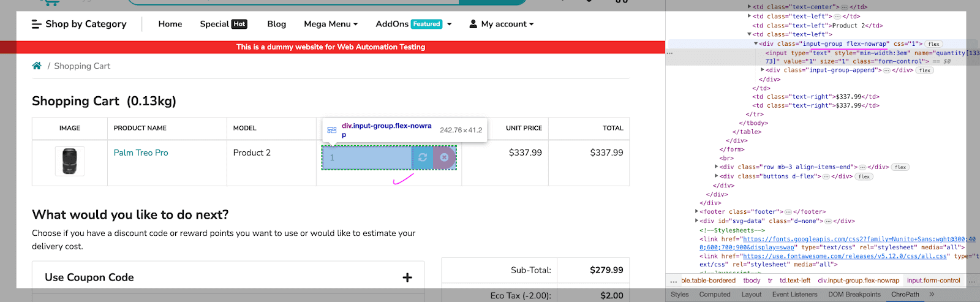Viewport: 980px width, 302px height.
Task: Switch to the Computed tab
Action: (715, 295)
